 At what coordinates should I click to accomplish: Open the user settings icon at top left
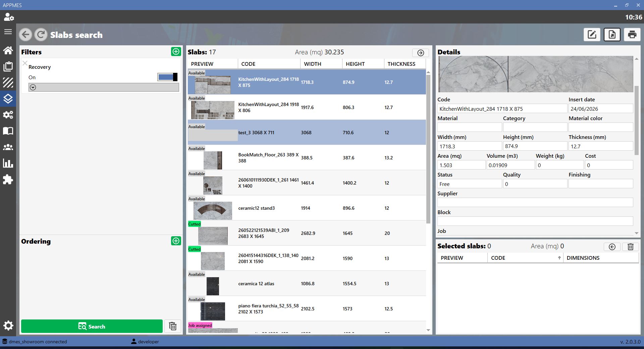point(8,17)
